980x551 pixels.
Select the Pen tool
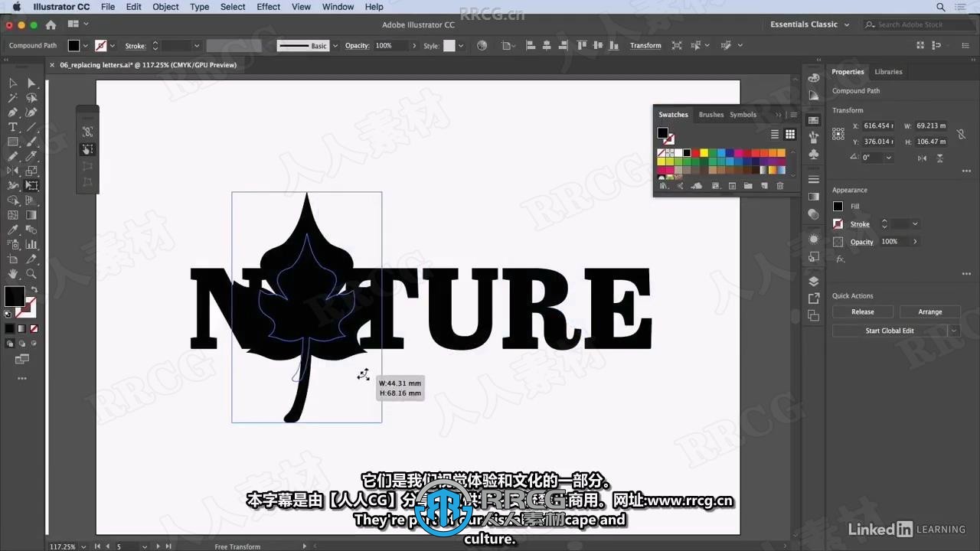13,112
